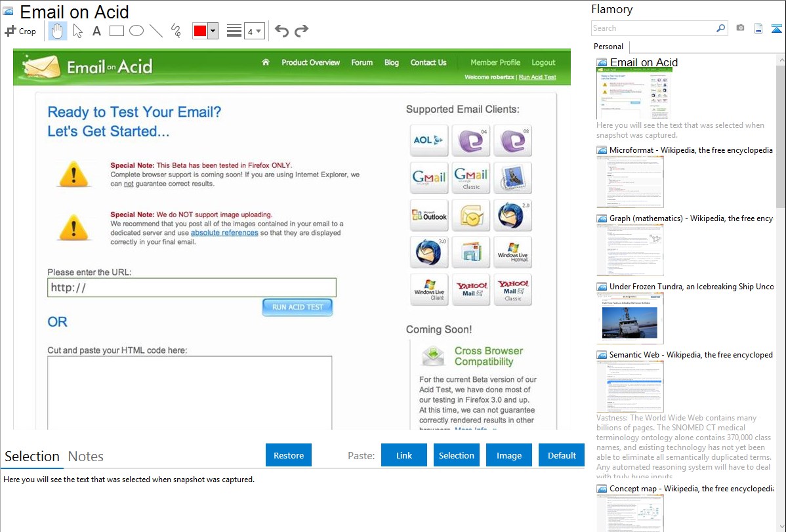Click the line thickness icon
The image size is (786, 532).
[x=234, y=31]
